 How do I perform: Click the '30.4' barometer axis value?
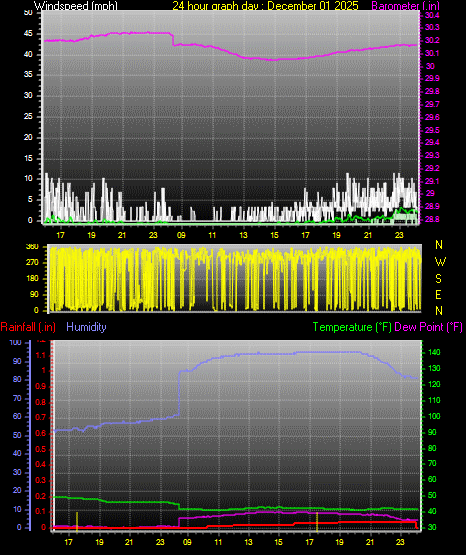pos(432,15)
